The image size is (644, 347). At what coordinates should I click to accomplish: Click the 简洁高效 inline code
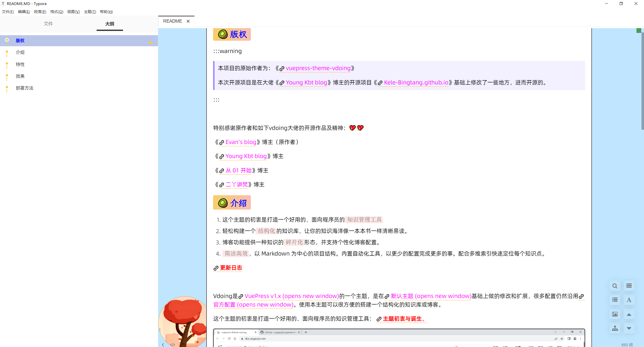(x=236, y=254)
